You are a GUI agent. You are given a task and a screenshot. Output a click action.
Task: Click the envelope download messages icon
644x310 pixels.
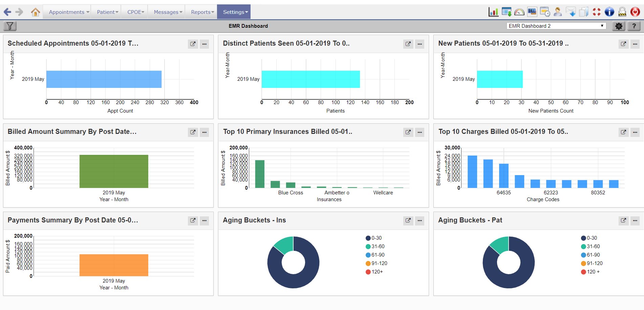pos(571,12)
